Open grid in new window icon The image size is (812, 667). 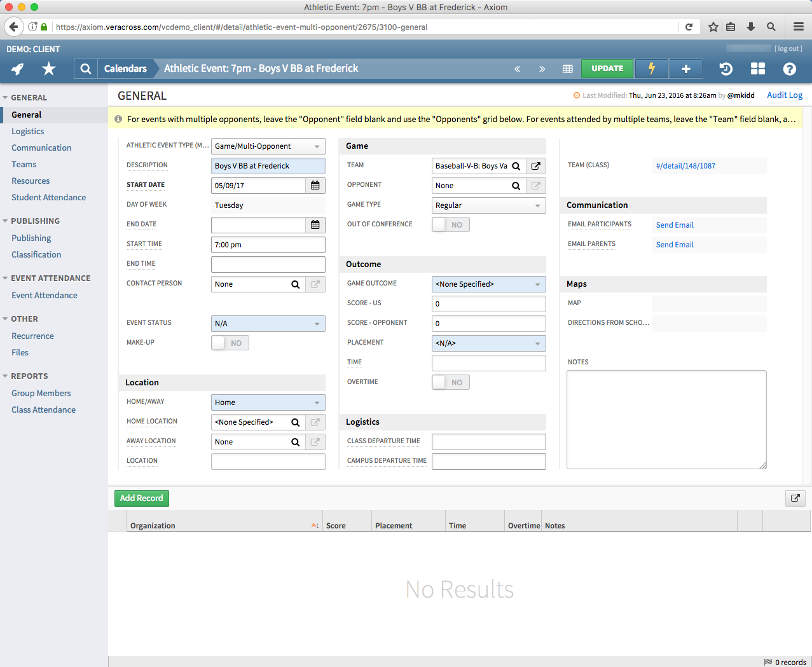(795, 498)
